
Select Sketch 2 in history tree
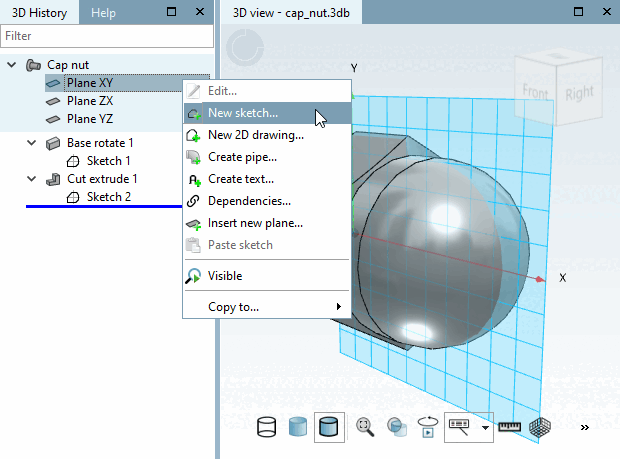point(109,197)
